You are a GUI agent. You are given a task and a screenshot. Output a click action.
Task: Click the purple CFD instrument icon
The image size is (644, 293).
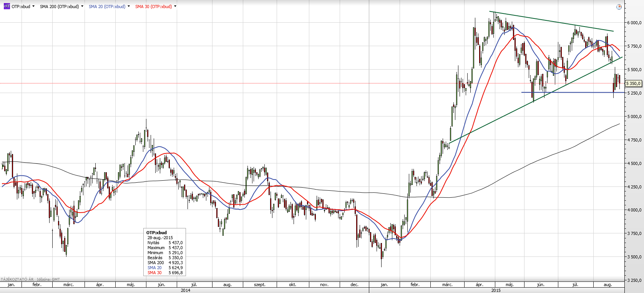pos(7,7)
